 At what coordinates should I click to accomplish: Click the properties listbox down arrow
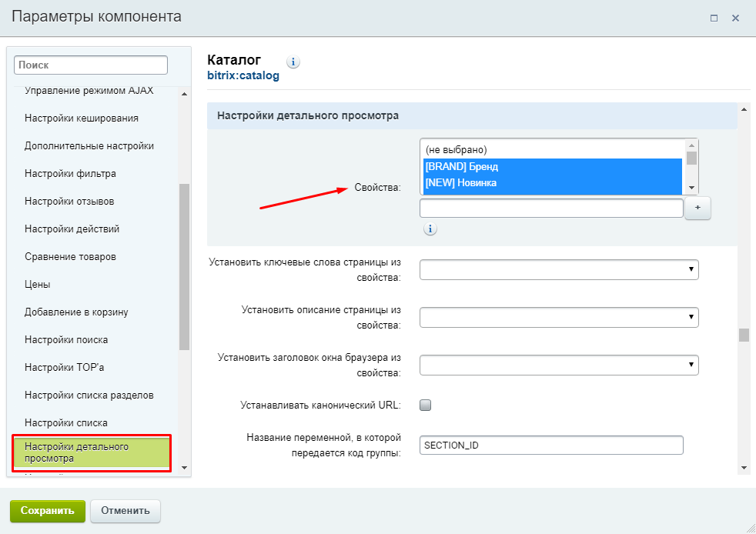pyautogui.click(x=691, y=188)
